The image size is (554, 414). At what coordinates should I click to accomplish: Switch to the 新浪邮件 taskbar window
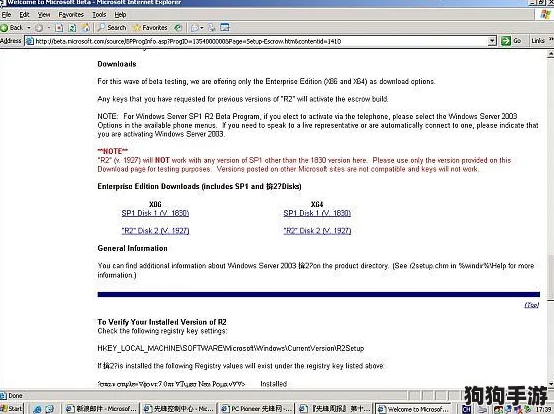click(101, 409)
